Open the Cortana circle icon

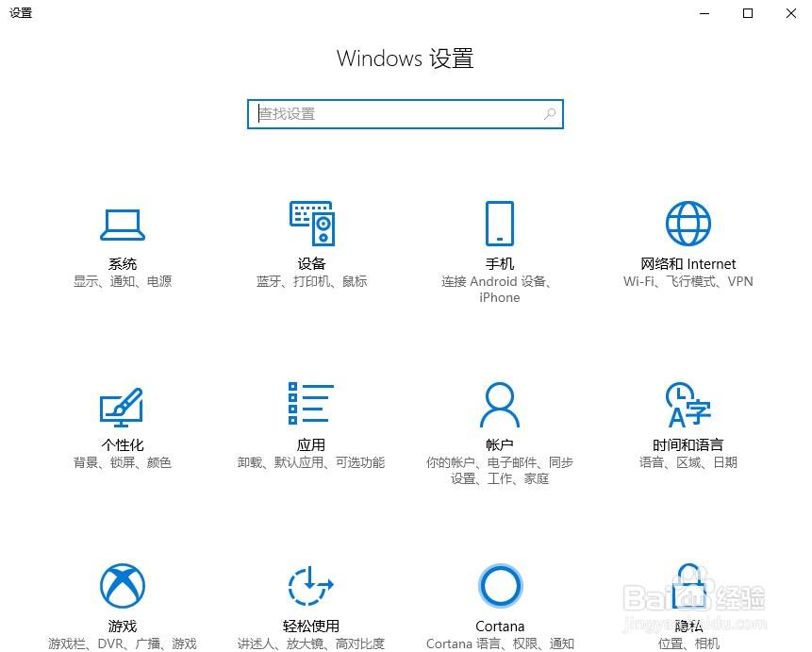tap(500, 585)
